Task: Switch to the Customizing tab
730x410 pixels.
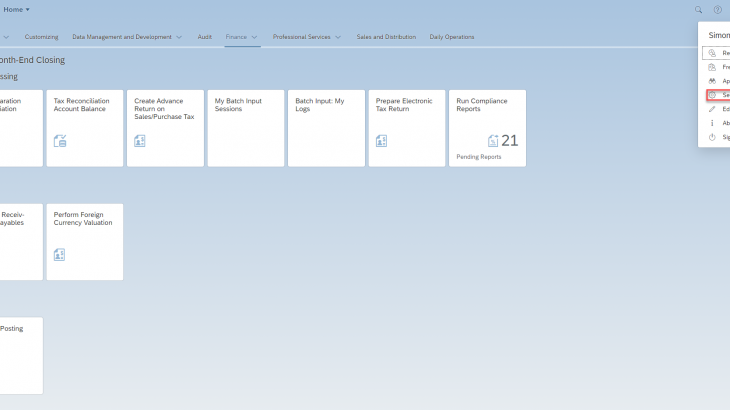Action: point(41,37)
